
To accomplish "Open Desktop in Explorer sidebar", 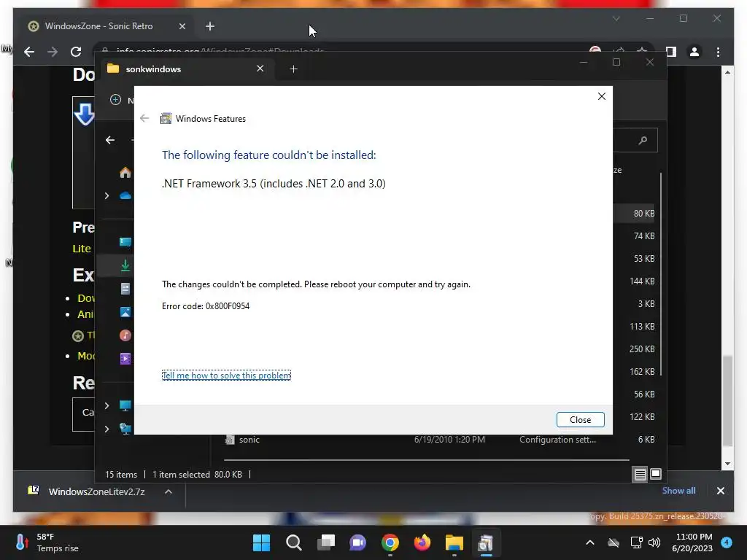I will coord(125,242).
